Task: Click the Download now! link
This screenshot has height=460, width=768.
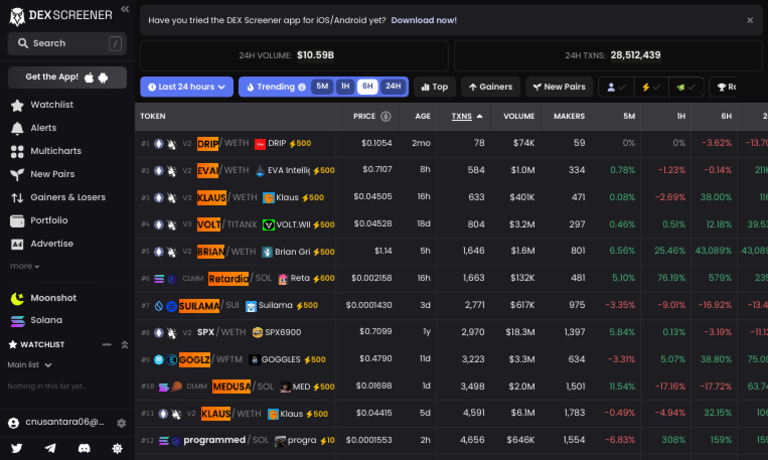Action: (x=424, y=20)
